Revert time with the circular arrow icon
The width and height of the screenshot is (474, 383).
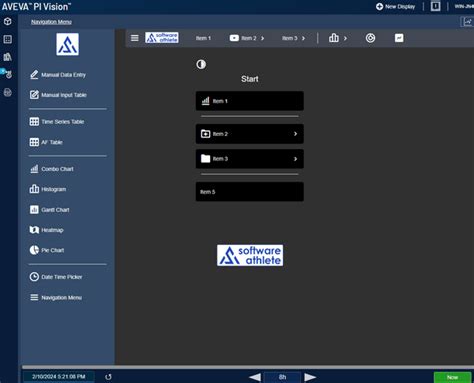(x=108, y=377)
